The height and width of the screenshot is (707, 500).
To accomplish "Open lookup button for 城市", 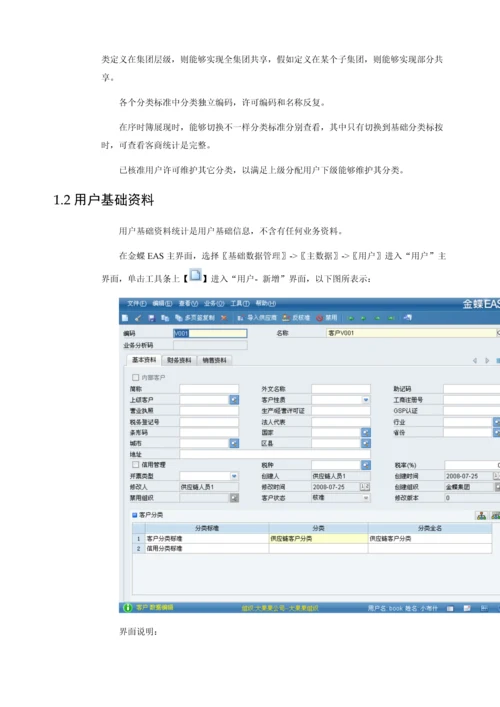I will (234, 444).
